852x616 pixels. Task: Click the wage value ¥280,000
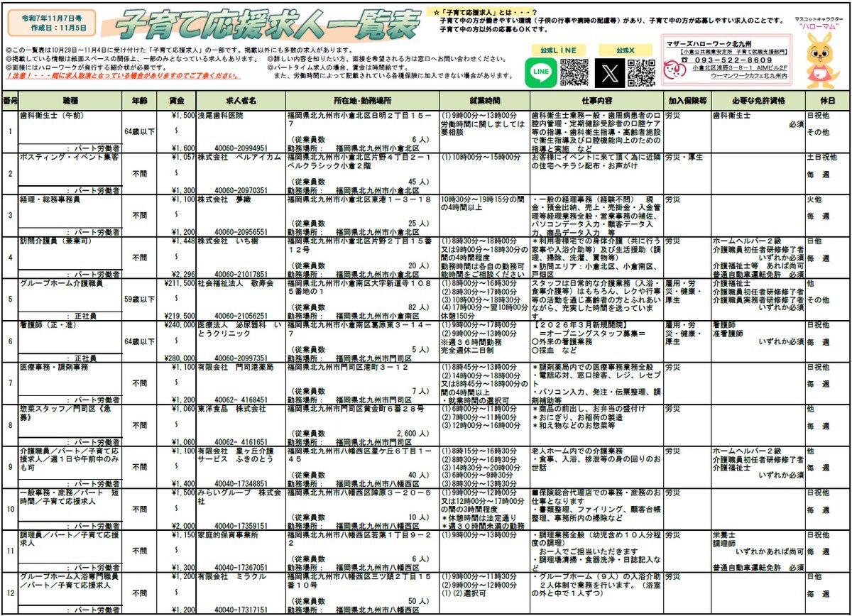tap(180, 358)
